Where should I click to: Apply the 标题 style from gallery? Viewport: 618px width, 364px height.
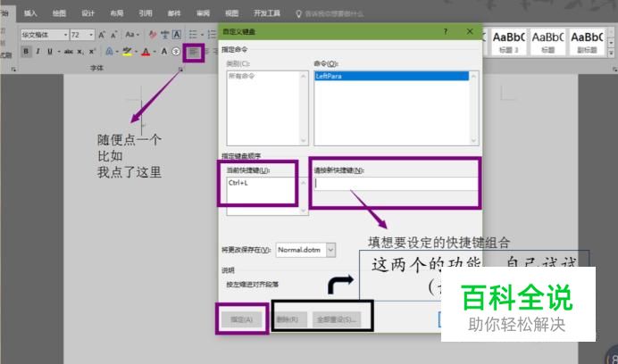(547, 42)
